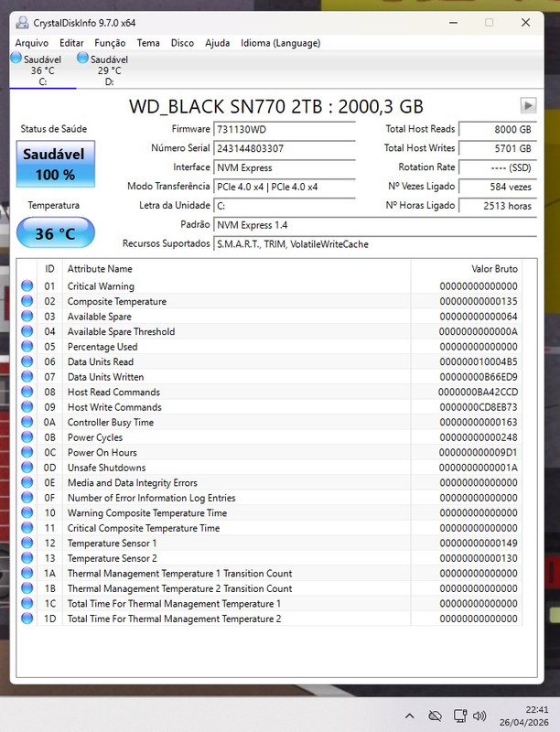
Task: Click raw value 00000000000248 for Power Cycles
Action: click(479, 437)
